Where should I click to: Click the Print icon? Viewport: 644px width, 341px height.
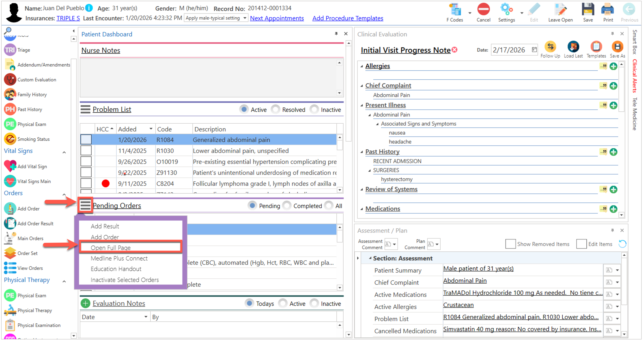608,10
